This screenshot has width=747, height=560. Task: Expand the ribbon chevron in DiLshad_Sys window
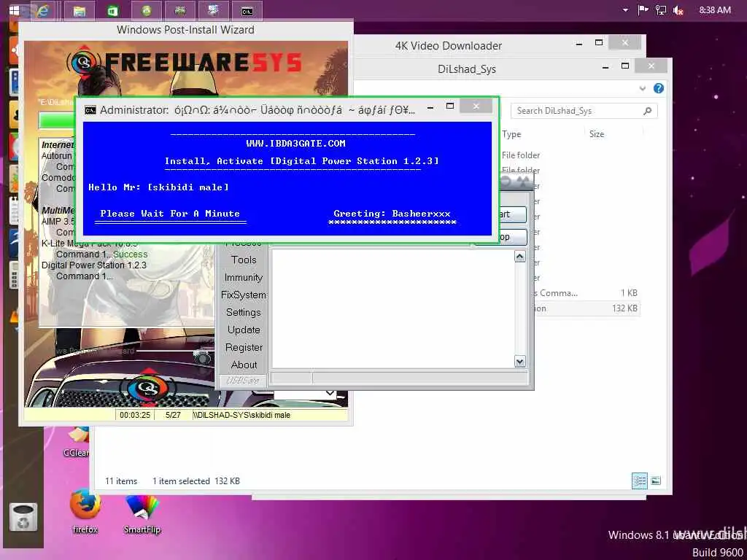(643, 88)
